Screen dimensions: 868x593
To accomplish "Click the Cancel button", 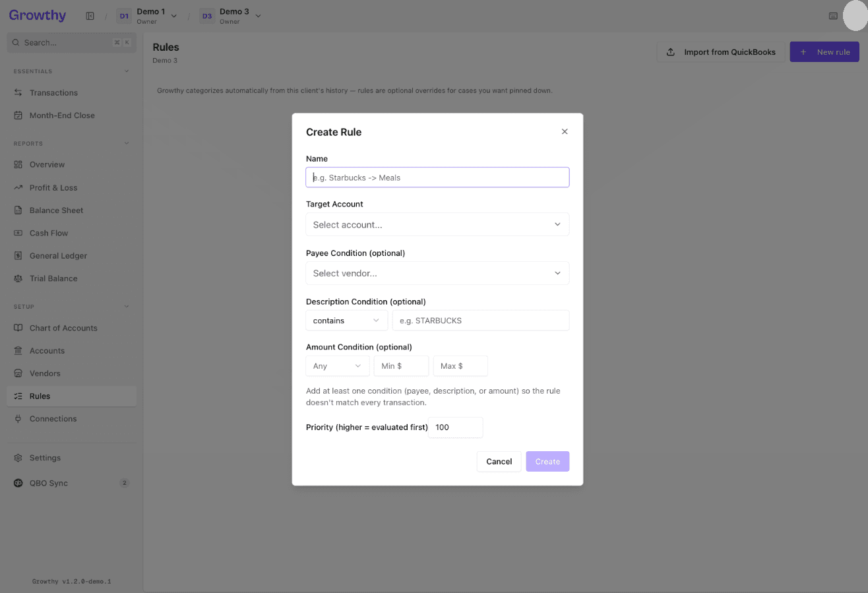I will point(499,462).
